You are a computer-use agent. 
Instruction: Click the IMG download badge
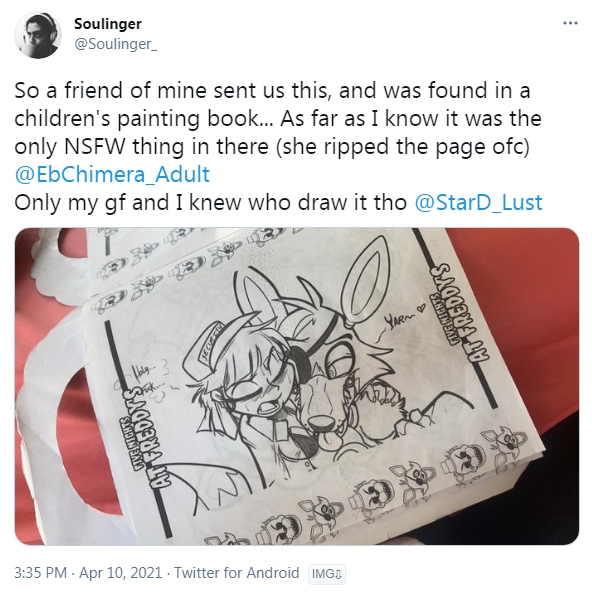pyautogui.click(x=327, y=574)
